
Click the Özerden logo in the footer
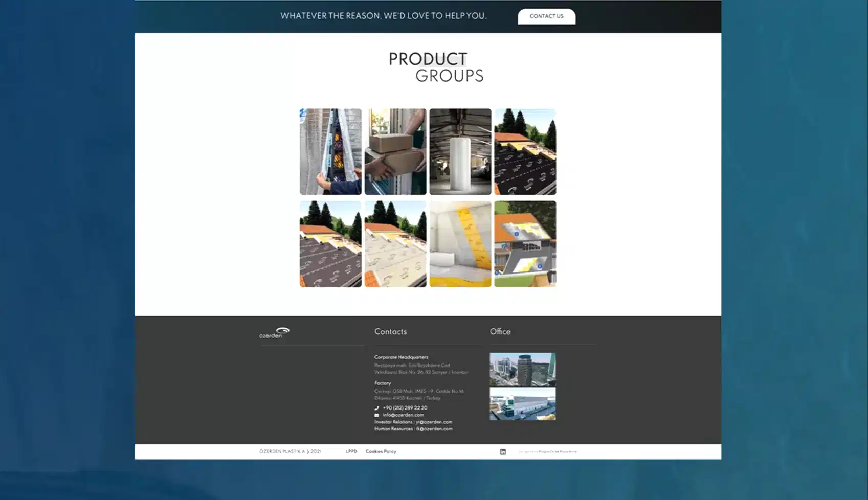(274, 331)
